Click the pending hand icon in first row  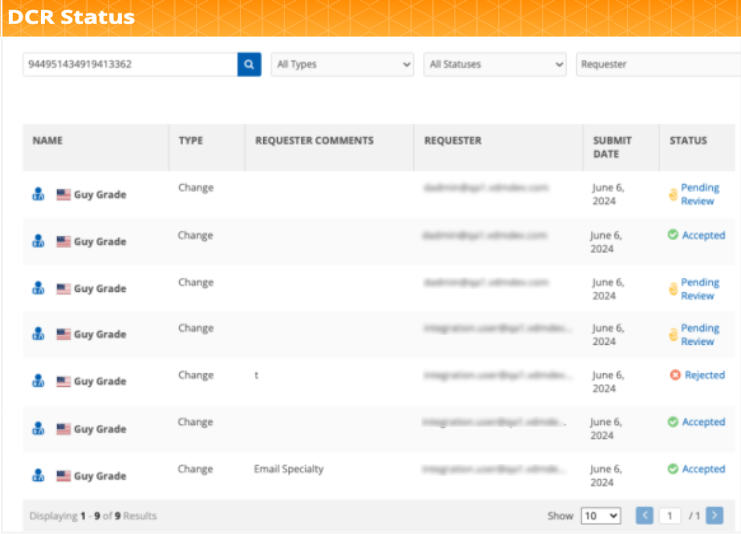tap(673, 194)
